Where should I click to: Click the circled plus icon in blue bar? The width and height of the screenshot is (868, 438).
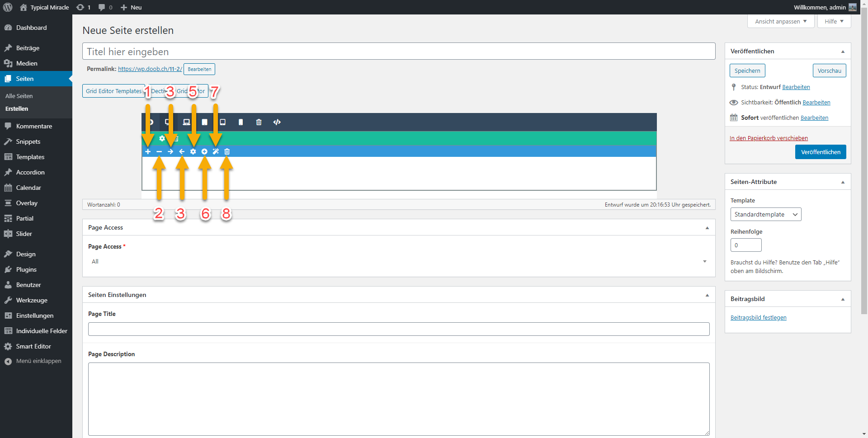[x=204, y=151]
